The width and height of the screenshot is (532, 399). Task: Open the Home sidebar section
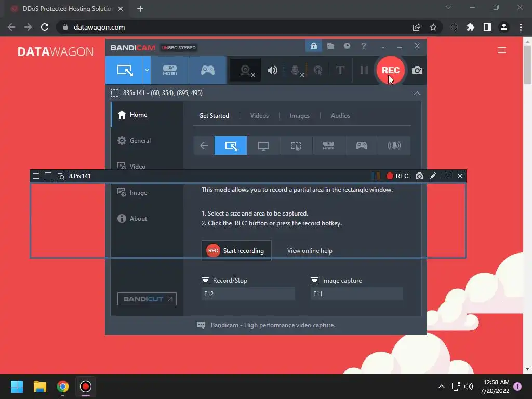coord(147,115)
